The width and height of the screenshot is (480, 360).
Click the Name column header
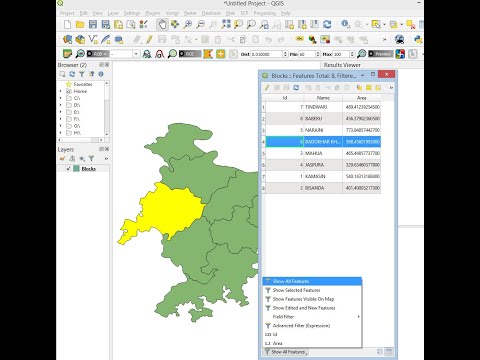point(323,98)
